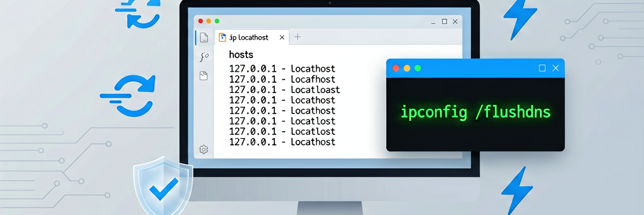Image resolution: width=644 pixels, height=215 pixels.
Task: Maximize the terminal window using square icon
Action: pos(542,68)
